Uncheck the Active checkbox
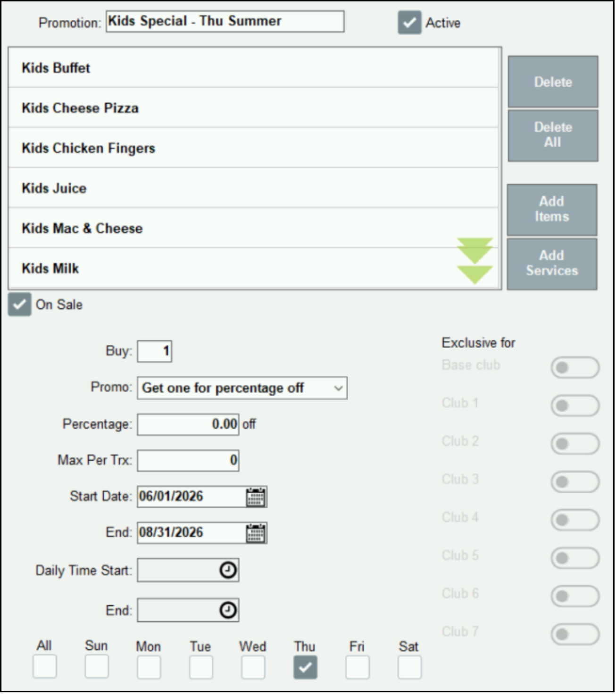 409,23
